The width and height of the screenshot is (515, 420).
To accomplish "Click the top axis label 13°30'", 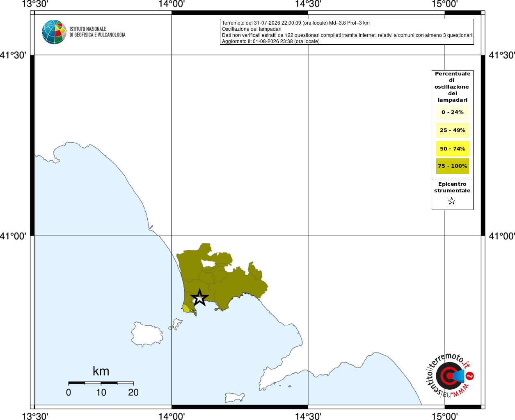I will point(35,4).
